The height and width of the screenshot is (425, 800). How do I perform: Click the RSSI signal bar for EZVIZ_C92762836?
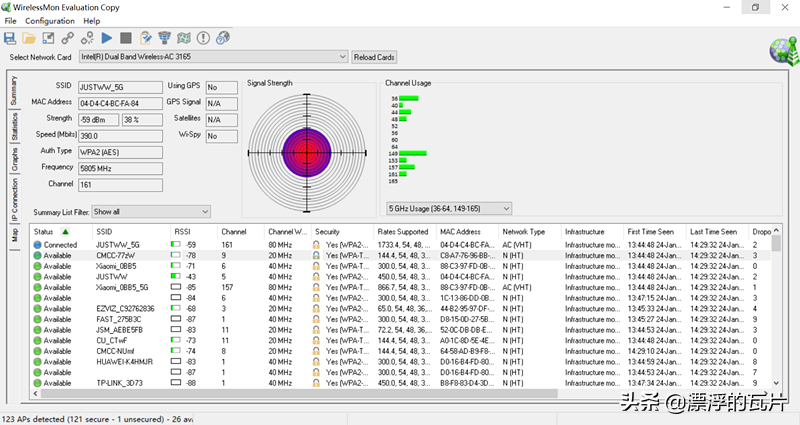click(176, 309)
